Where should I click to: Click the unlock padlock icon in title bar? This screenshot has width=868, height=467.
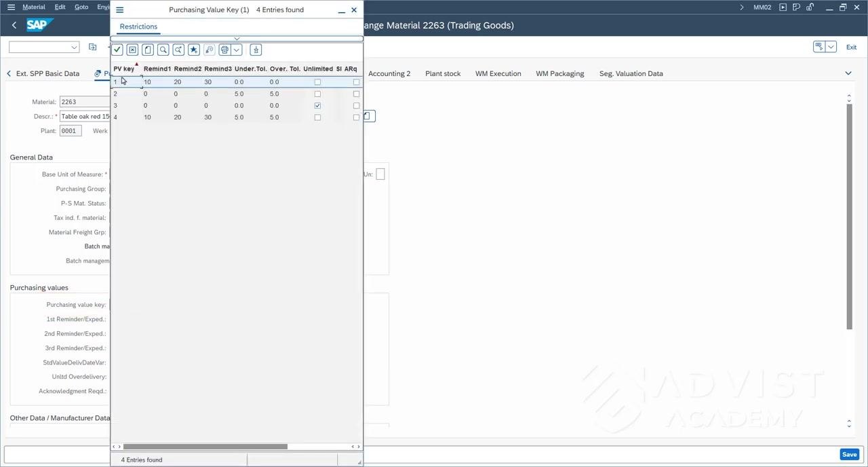point(810,7)
